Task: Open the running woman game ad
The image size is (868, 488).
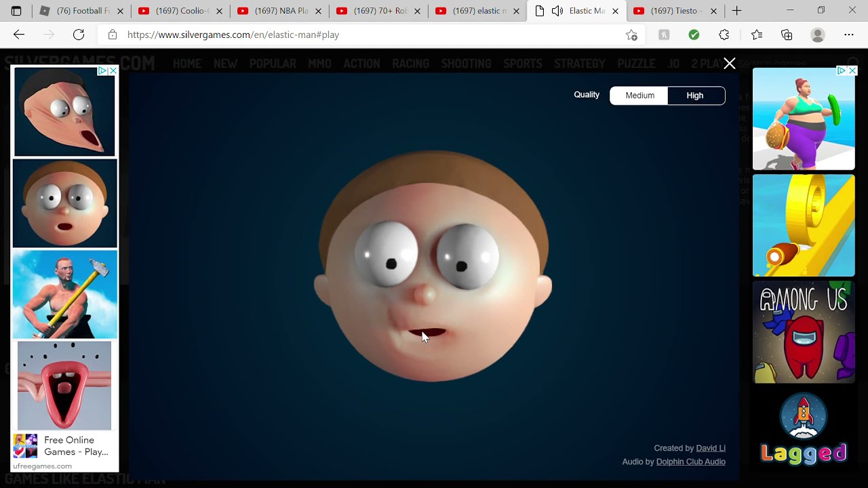Action: point(804,119)
